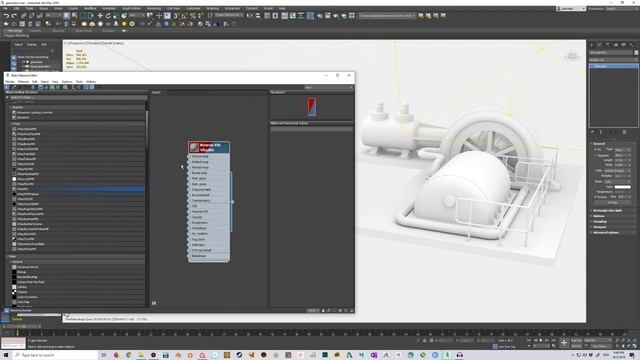This screenshot has height=360, width=640.
Task: Open the light Type dropdown in General rollout
Action: coord(623,149)
